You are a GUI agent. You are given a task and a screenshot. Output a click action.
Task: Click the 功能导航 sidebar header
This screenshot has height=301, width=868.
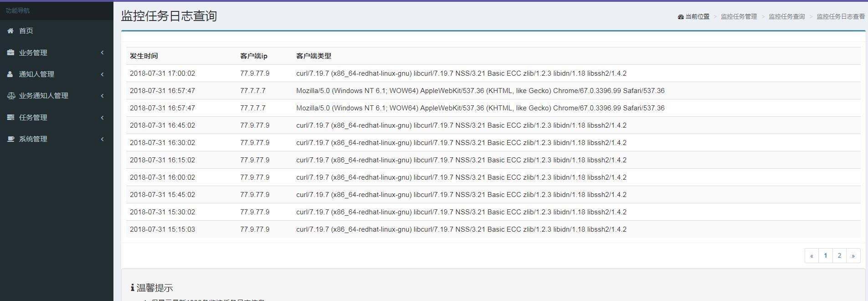[x=18, y=10]
